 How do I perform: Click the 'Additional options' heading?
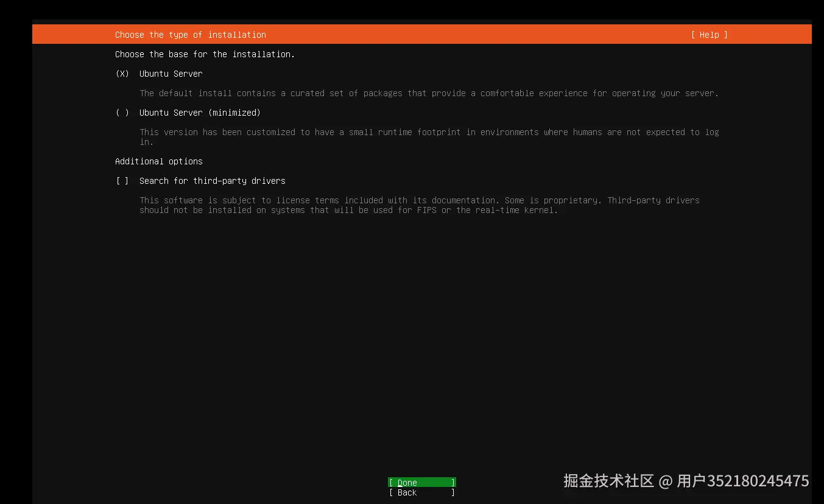[159, 161]
